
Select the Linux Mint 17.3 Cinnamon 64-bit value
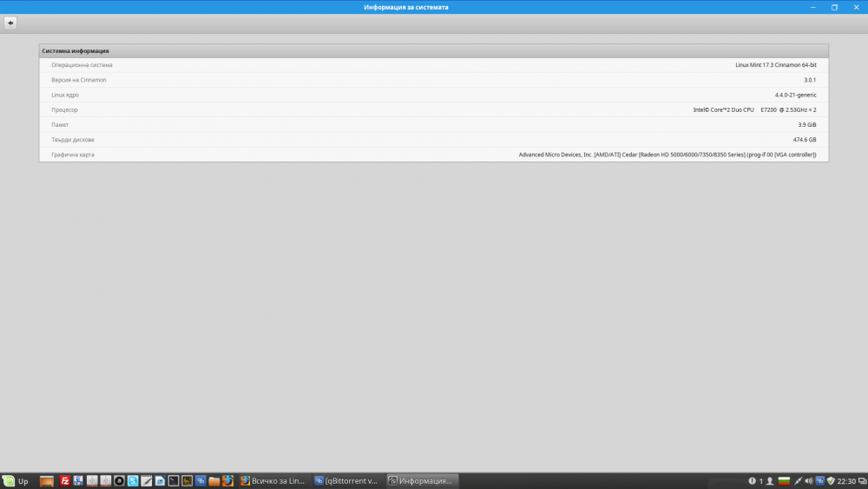(775, 65)
